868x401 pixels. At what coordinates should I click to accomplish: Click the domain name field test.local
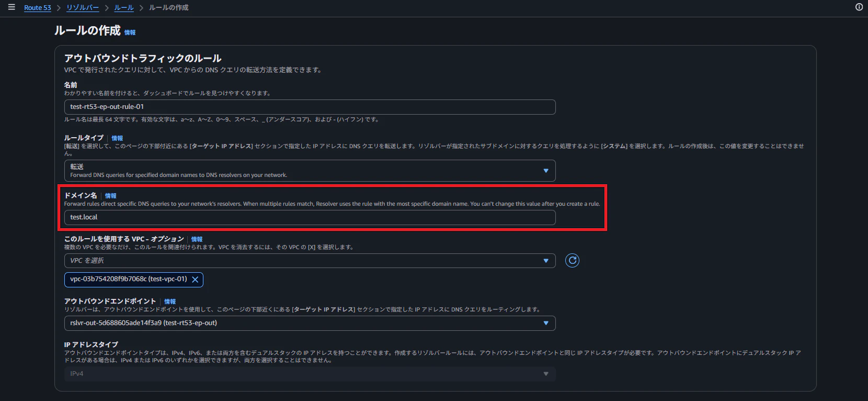point(310,217)
